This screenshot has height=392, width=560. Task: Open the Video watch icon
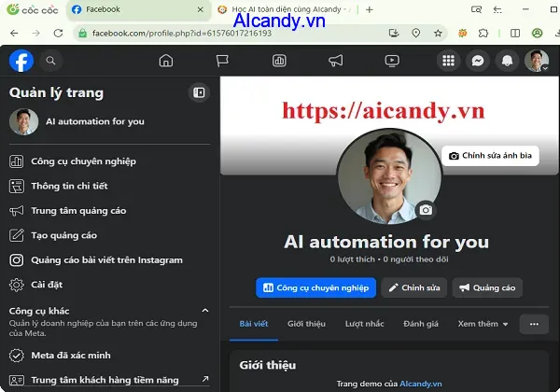coord(392,61)
